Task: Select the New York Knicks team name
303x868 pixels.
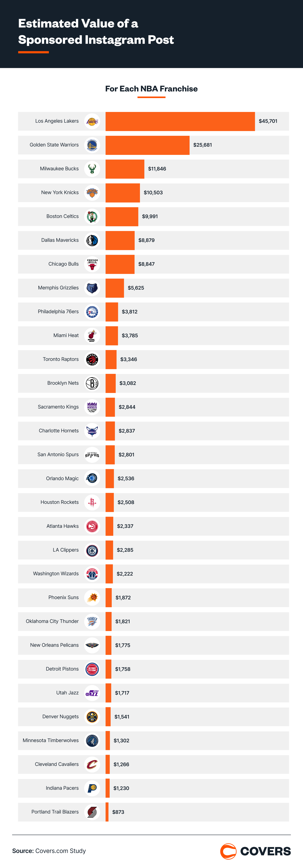Action: (60, 192)
